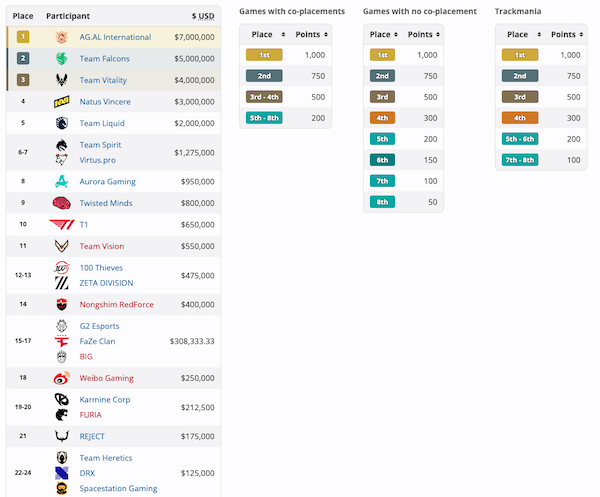600x497 pixels.
Task: Click the FaZe Clan logo icon
Action: [x=62, y=341]
